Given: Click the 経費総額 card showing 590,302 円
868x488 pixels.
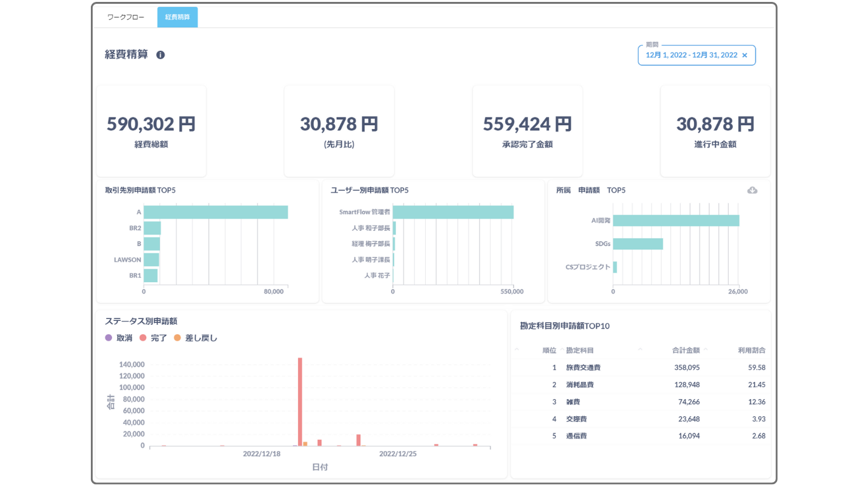Looking at the screenshot, I should [x=151, y=131].
